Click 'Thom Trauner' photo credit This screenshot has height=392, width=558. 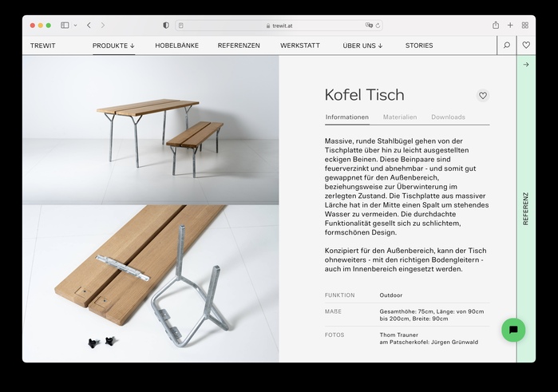tap(398, 335)
